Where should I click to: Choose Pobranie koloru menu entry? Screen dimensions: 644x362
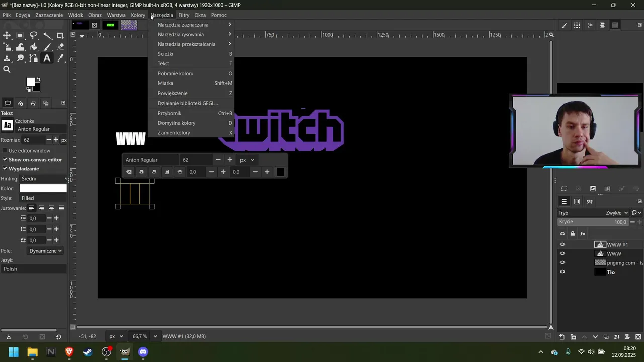[192, 73]
